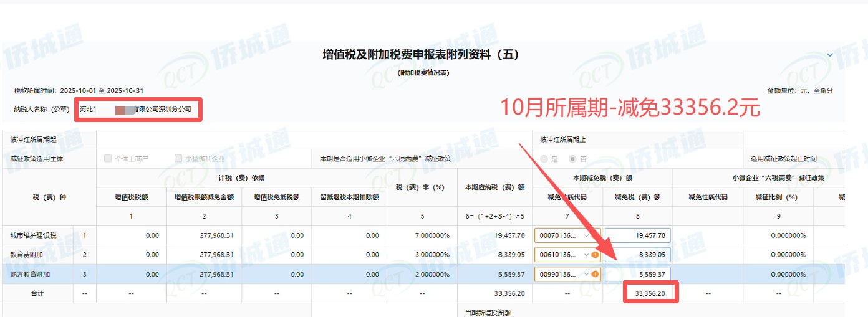The height and width of the screenshot is (317, 868).
Task: Click the 7.000000% tax rate cell
Action: pos(431,236)
